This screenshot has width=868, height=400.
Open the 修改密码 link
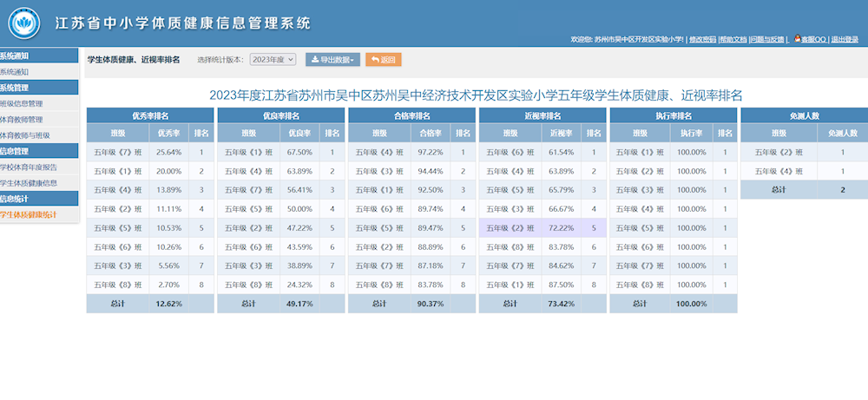click(702, 39)
